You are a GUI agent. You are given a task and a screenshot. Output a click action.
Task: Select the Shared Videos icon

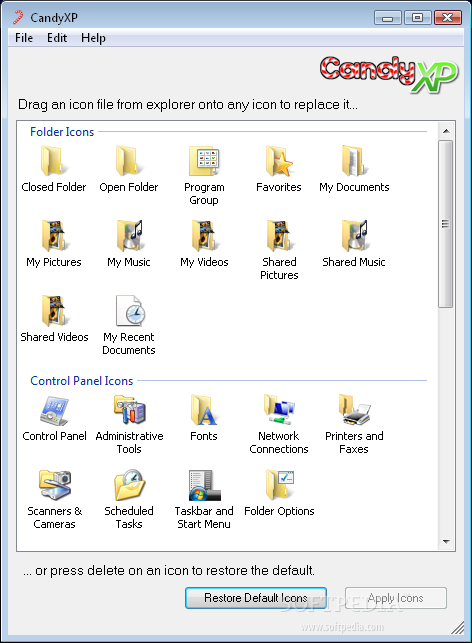click(54, 310)
